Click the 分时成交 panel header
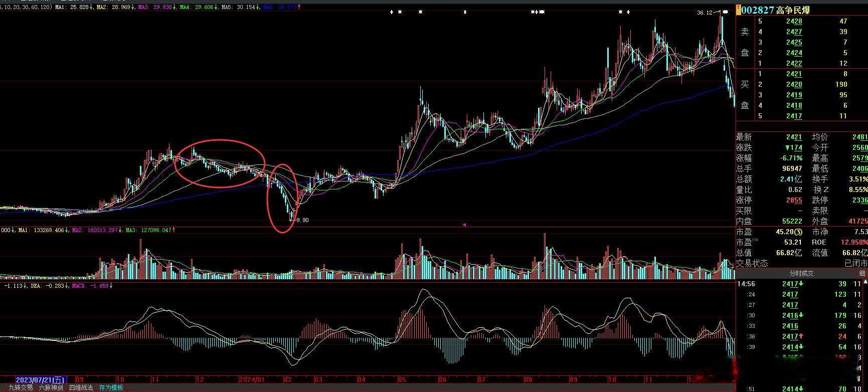The image size is (868, 392). pos(801,273)
